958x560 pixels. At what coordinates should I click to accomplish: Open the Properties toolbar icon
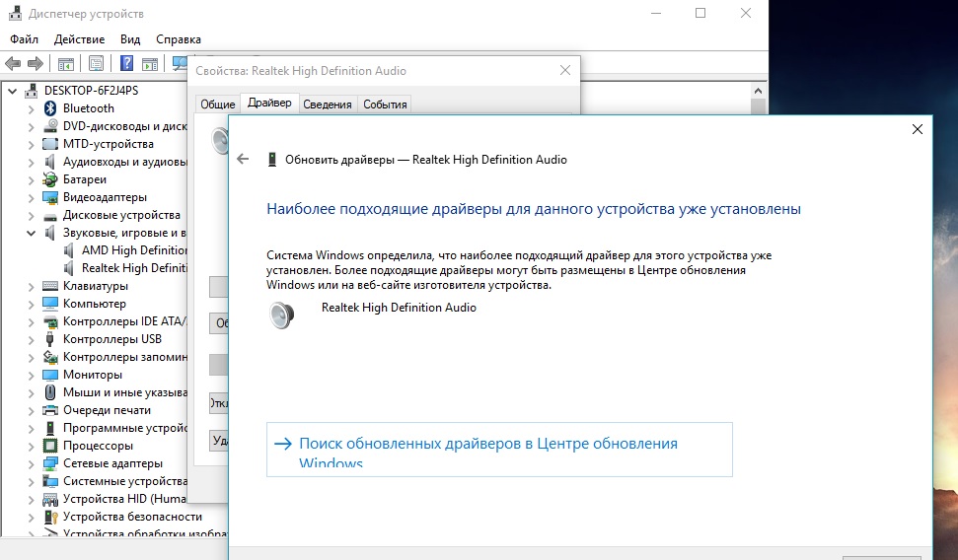click(x=96, y=63)
